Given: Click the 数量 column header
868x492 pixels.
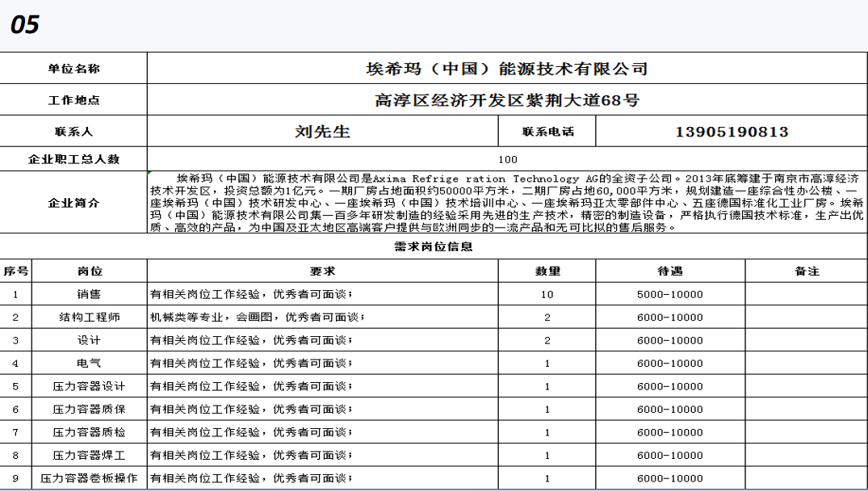Looking at the screenshot, I should coord(547,271).
